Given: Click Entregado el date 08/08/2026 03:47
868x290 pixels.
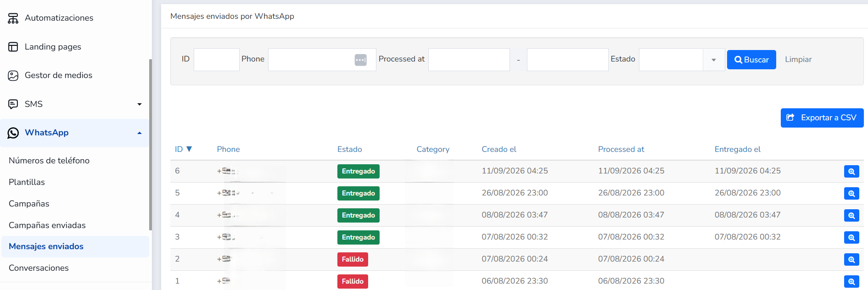Looking at the screenshot, I should pyautogui.click(x=747, y=215).
